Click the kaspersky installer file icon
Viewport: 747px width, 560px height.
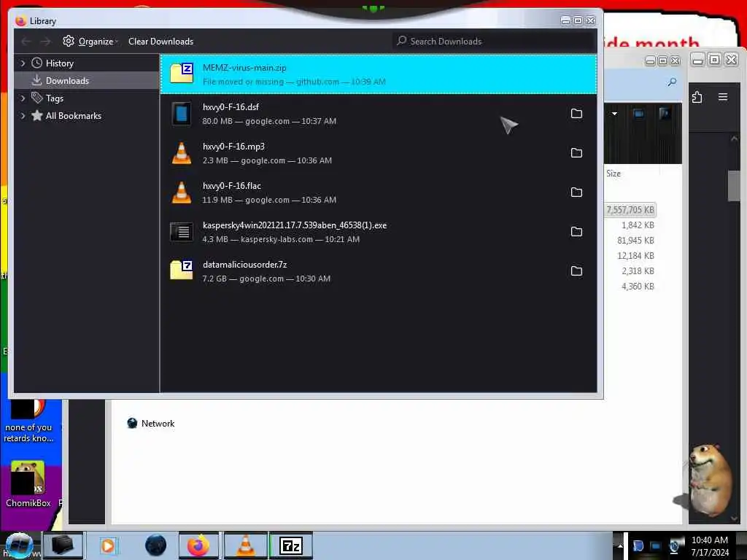click(x=182, y=232)
